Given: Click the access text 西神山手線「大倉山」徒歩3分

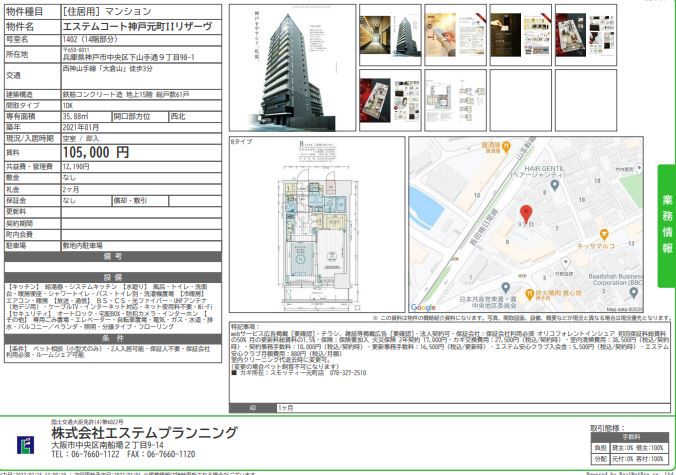Looking at the screenshot, I should [x=107, y=69].
